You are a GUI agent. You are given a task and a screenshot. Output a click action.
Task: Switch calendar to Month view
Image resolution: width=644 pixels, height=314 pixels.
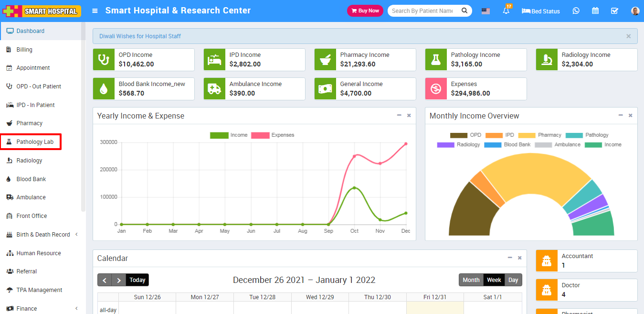pyautogui.click(x=471, y=280)
